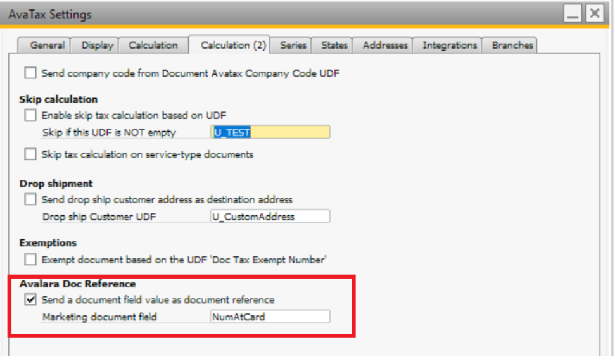Click the 'Marketing document field' label
The height and width of the screenshot is (364, 615).
(x=99, y=317)
